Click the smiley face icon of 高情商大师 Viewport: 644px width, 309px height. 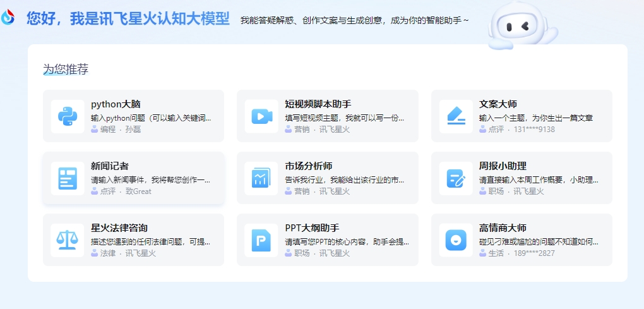point(456,240)
